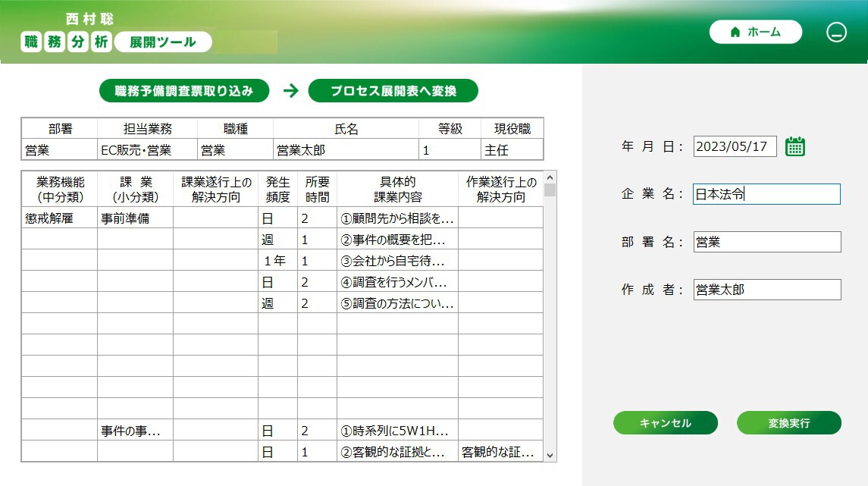The height and width of the screenshot is (486, 868).
Task: Select the 営業太郎 name cell in header table
Action: (x=346, y=150)
